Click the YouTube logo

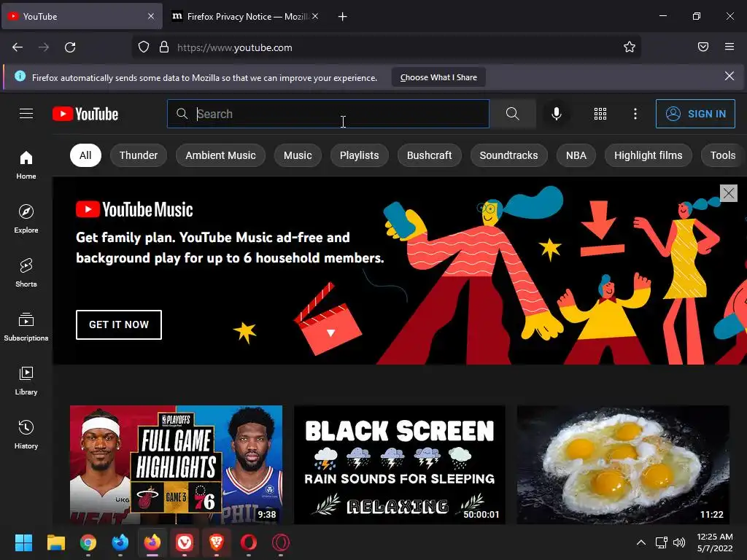pyautogui.click(x=85, y=114)
